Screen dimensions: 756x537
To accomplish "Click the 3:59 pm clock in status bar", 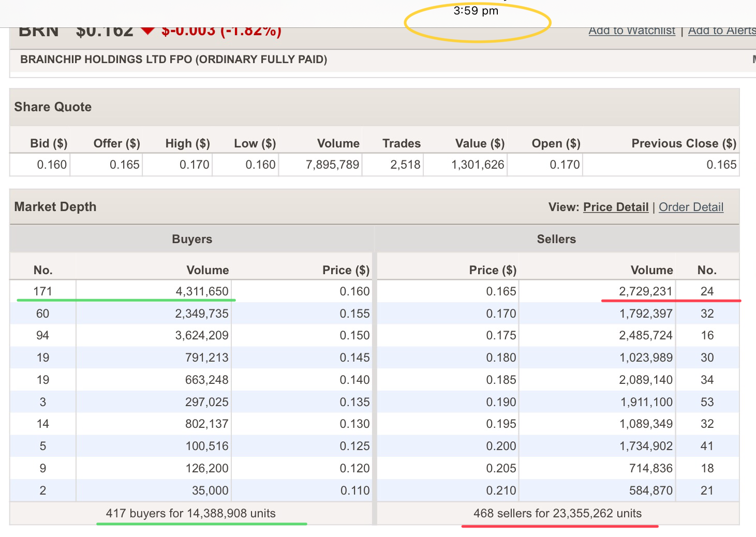I will 476,11.
